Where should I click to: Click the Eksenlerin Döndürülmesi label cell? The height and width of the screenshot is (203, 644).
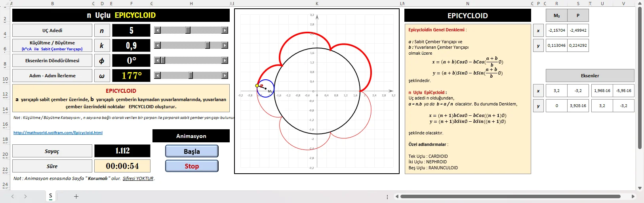coord(52,61)
